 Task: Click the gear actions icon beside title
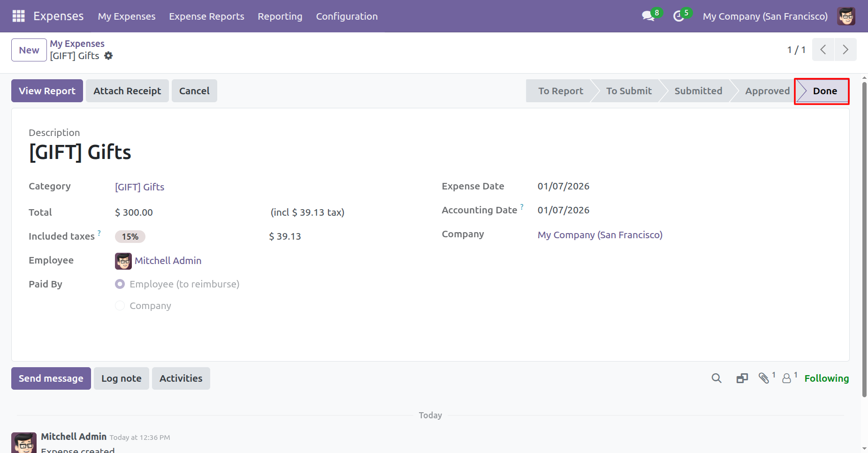(108, 56)
